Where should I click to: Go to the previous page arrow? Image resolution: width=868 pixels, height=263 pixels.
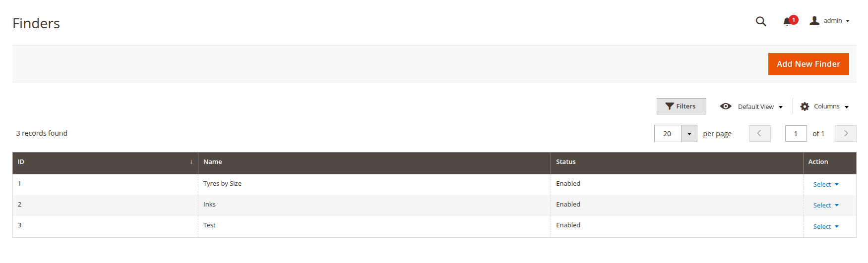click(x=759, y=134)
